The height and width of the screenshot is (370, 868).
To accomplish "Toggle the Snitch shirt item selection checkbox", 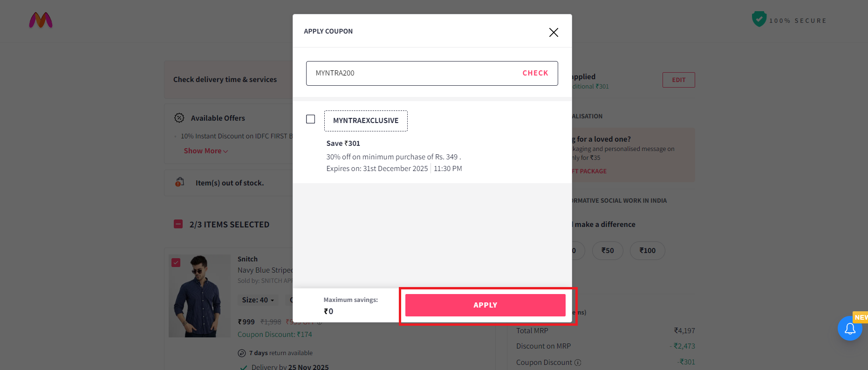I will click(x=176, y=262).
